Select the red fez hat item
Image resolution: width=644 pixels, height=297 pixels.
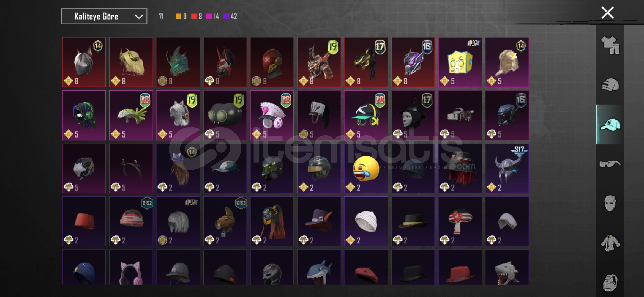84,221
